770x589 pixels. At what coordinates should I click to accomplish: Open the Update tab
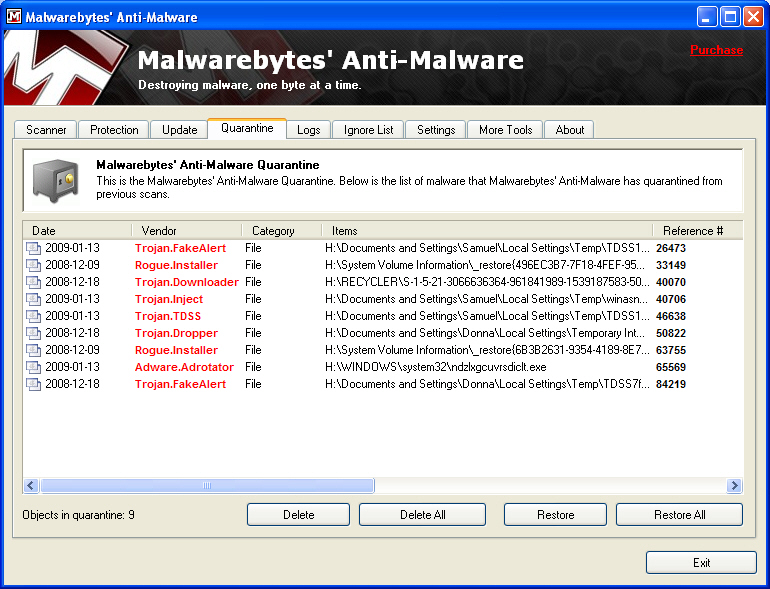(x=179, y=130)
